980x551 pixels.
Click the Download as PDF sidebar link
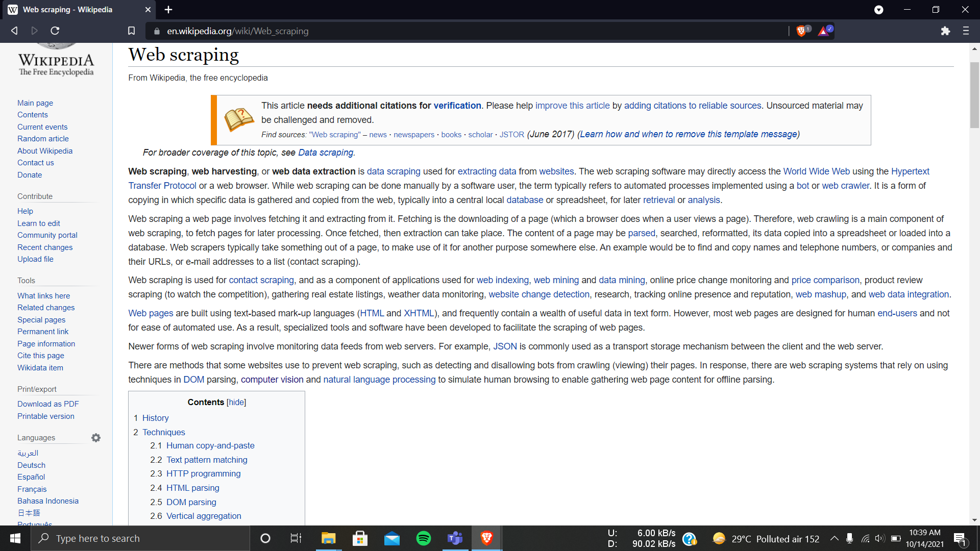(48, 404)
